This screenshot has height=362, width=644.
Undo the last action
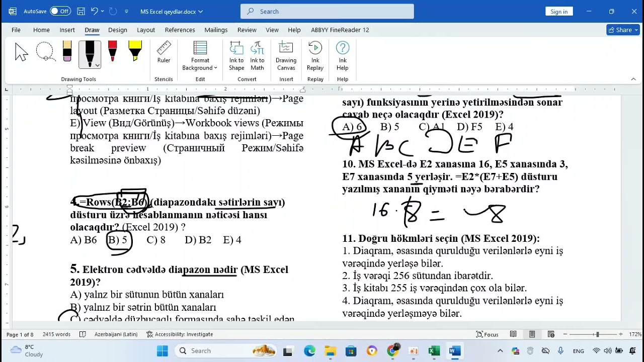coord(94,11)
